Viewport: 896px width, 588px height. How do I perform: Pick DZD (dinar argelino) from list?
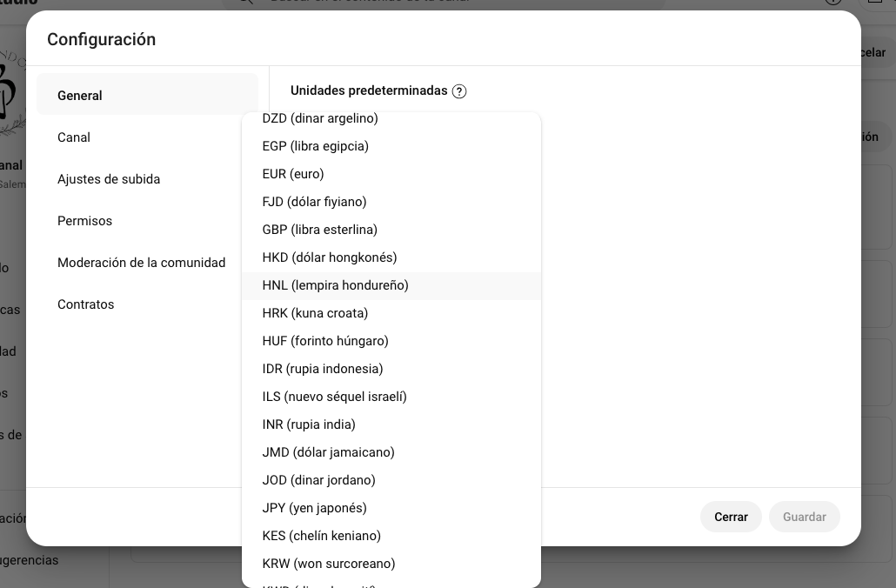point(320,119)
